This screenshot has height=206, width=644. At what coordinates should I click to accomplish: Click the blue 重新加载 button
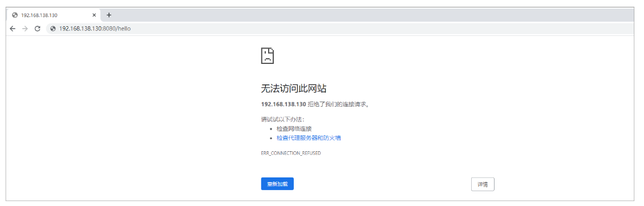[x=277, y=184]
